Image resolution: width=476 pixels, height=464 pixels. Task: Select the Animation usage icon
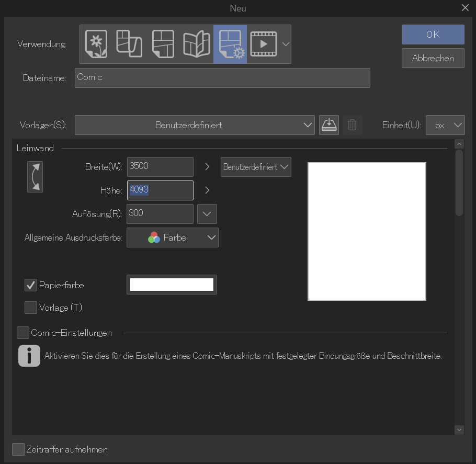click(x=264, y=44)
